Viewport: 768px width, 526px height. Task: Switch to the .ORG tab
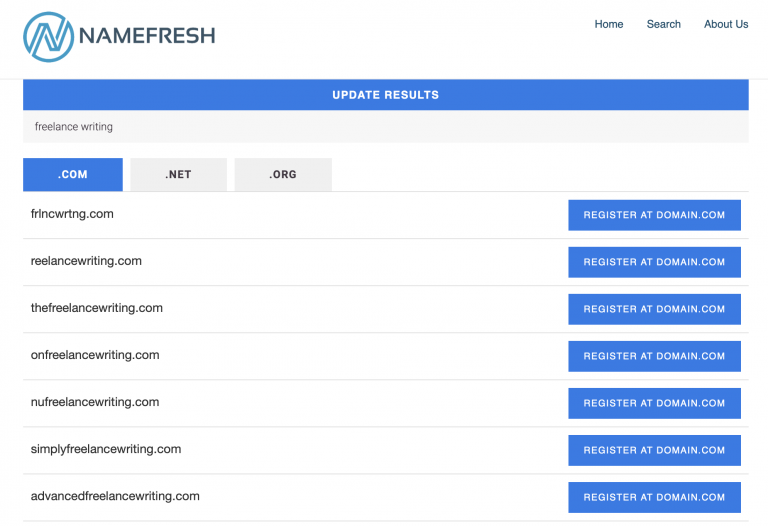tap(283, 174)
